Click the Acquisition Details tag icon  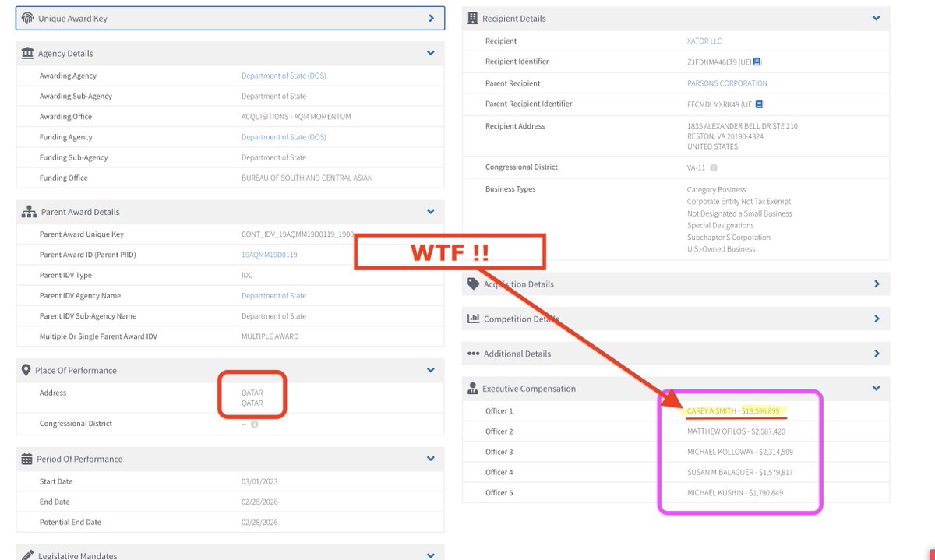473,284
